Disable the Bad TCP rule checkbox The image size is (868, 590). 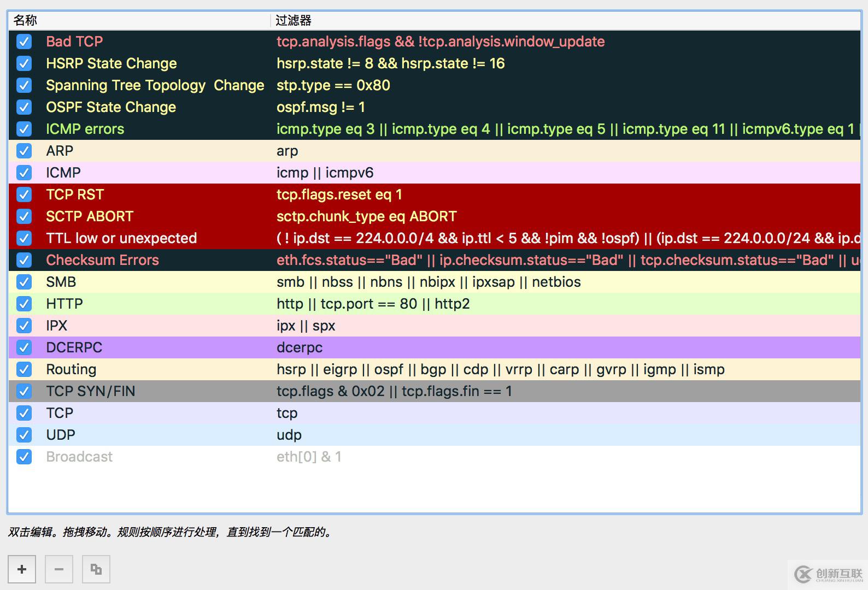coord(24,42)
